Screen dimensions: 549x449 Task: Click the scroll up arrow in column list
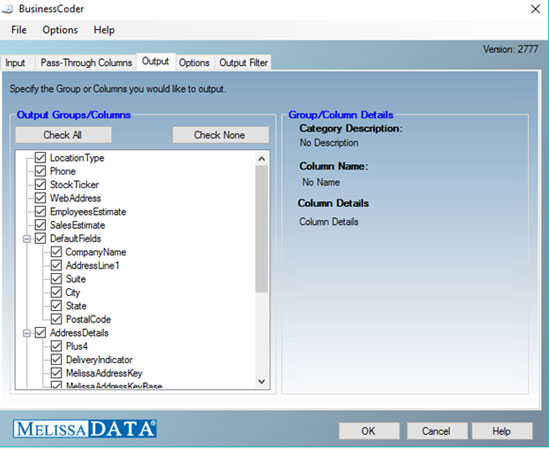[x=262, y=159]
